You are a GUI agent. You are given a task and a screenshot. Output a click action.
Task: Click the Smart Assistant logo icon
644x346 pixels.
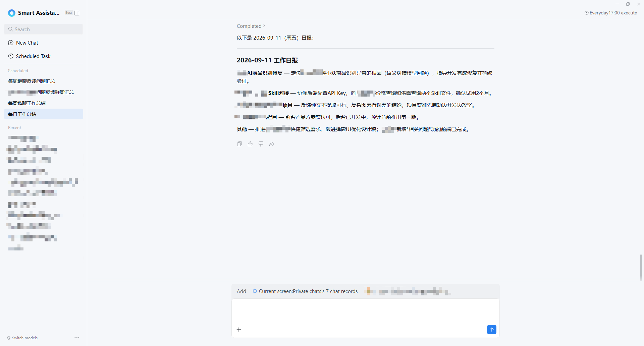pos(12,13)
